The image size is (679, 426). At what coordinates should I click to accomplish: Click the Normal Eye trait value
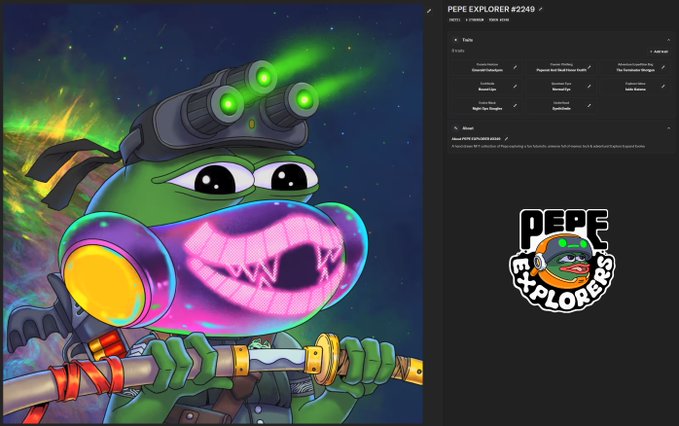coord(561,89)
